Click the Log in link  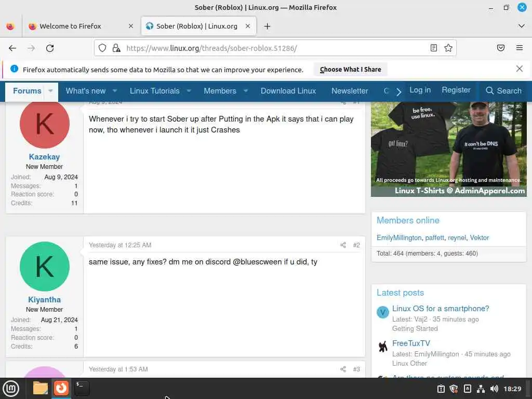point(420,90)
